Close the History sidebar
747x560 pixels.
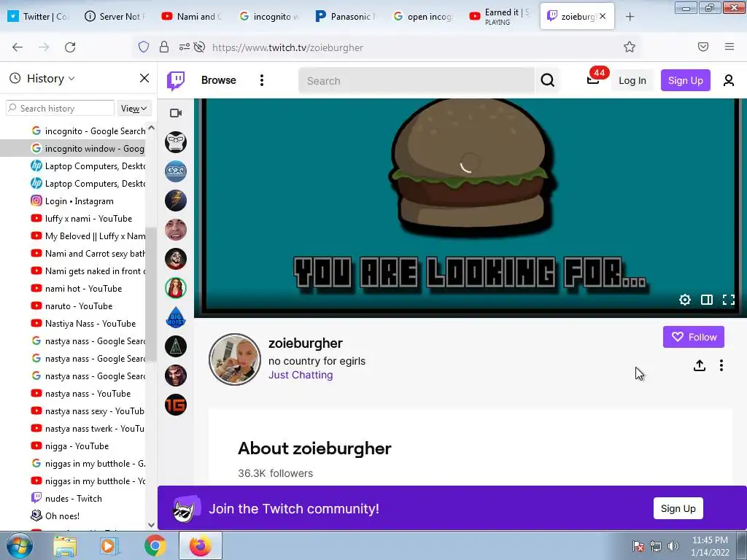(144, 78)
